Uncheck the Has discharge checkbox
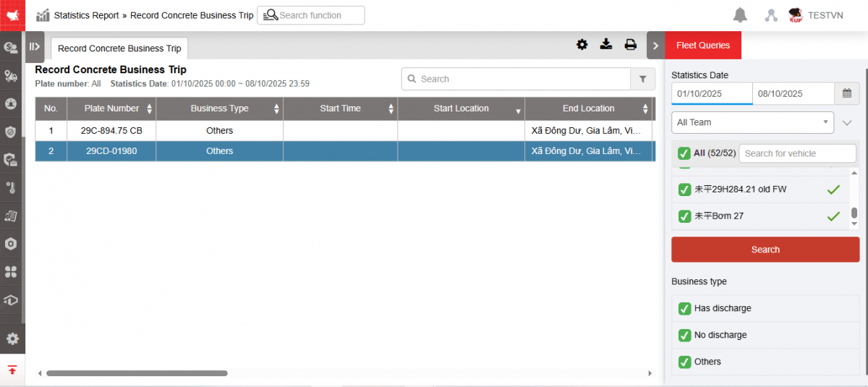868x387 pixels. tap(684, 308)
